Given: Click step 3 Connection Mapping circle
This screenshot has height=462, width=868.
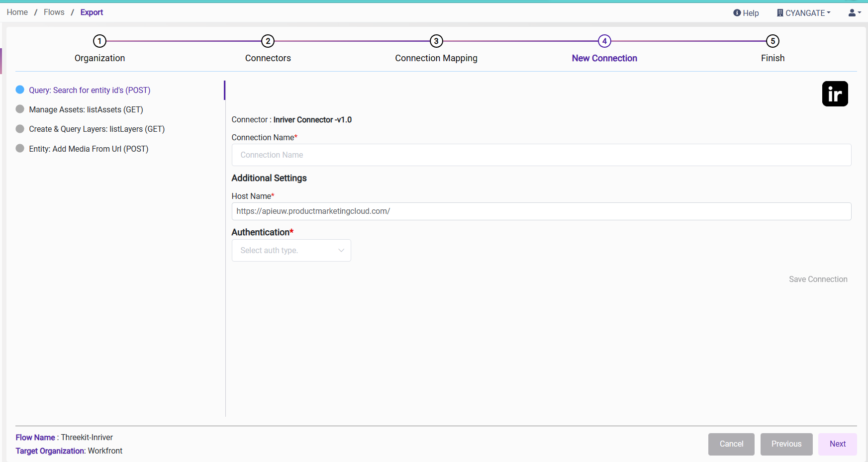Looking at the screenshot, I should pyautogui.click(x=436, y=41).
